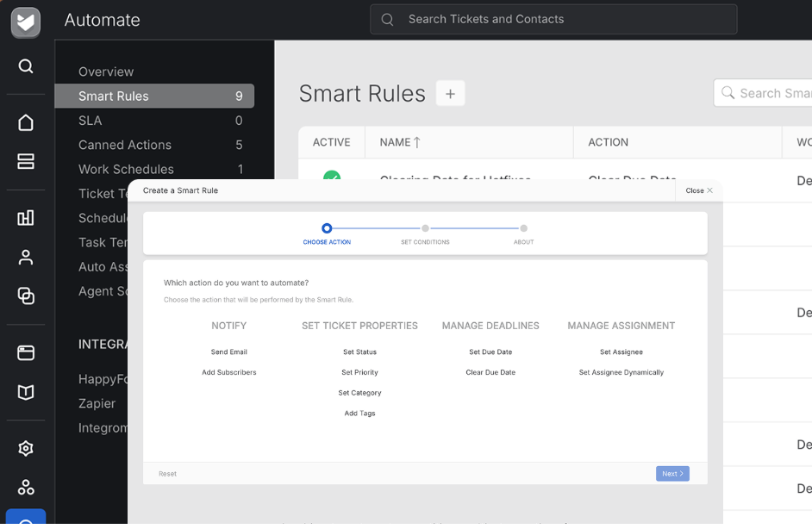Viewport: 812px width, 529px height.
Task: Open the reports bar chart icon
Action: [x=25, y=218]
